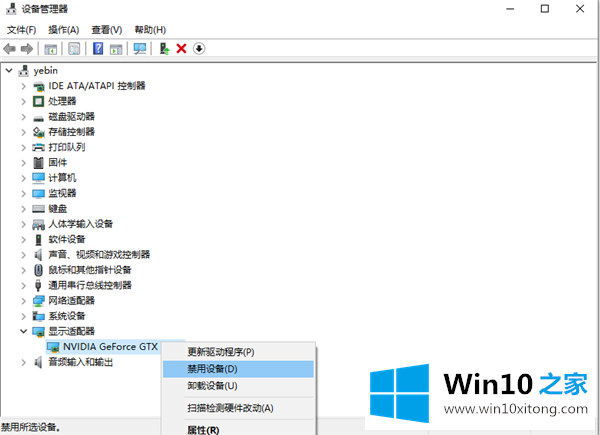The height and width of the screenshot is (435, 600).
Task: Select the 音频输入和输出 label
Action: point(81,362)
